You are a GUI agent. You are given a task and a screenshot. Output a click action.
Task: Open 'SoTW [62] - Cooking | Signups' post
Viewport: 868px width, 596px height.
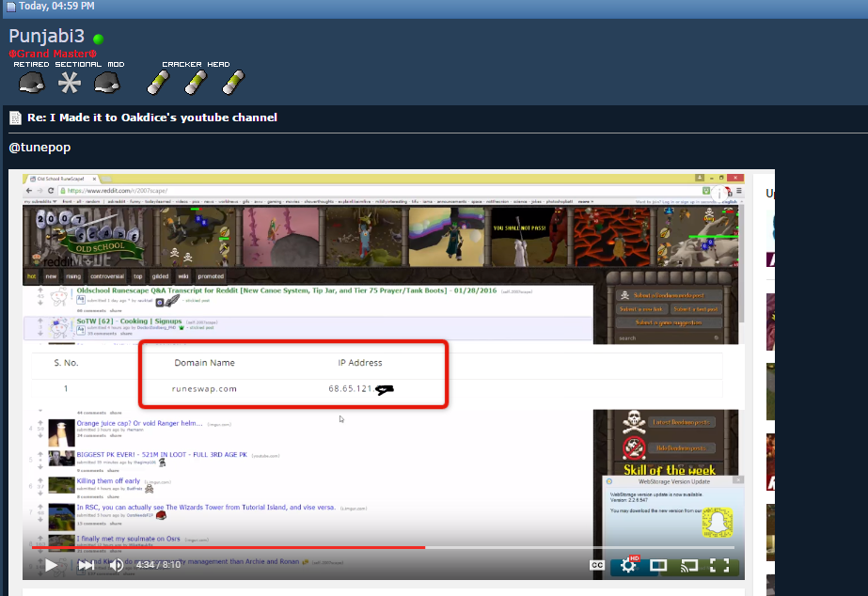129,321
